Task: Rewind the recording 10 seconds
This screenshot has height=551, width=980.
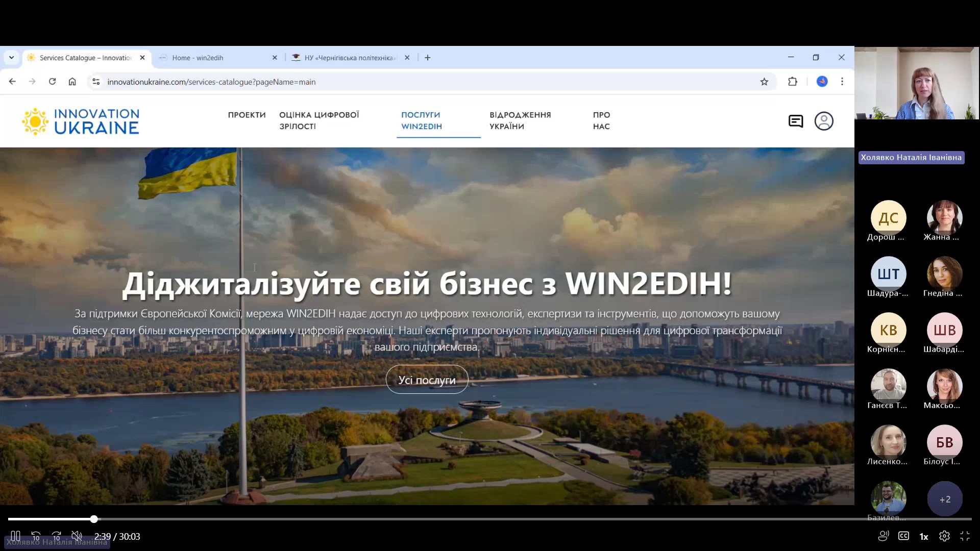Action: pyautogui.click(x=36, y=536)
